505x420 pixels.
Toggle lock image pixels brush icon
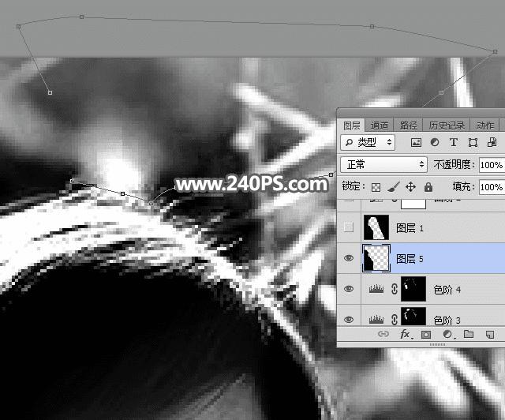393,187
